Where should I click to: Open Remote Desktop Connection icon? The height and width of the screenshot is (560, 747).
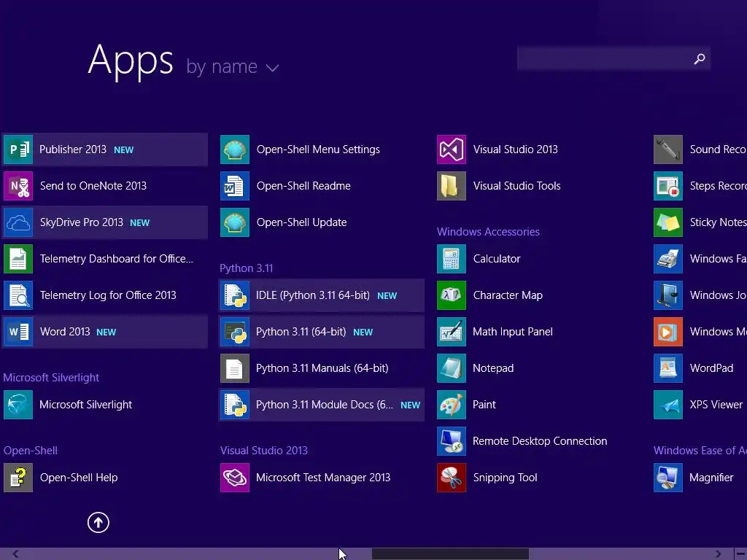(451, 441)
